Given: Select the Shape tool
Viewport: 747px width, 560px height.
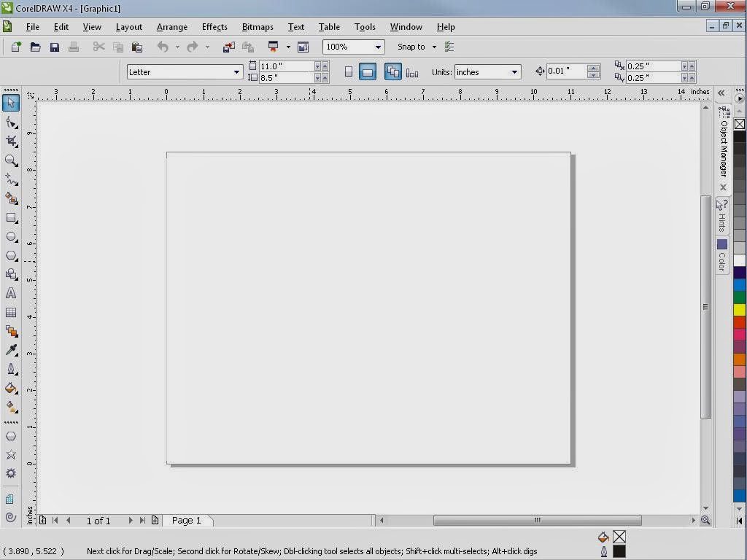Looking at the screenshot, I should (11, 122).
